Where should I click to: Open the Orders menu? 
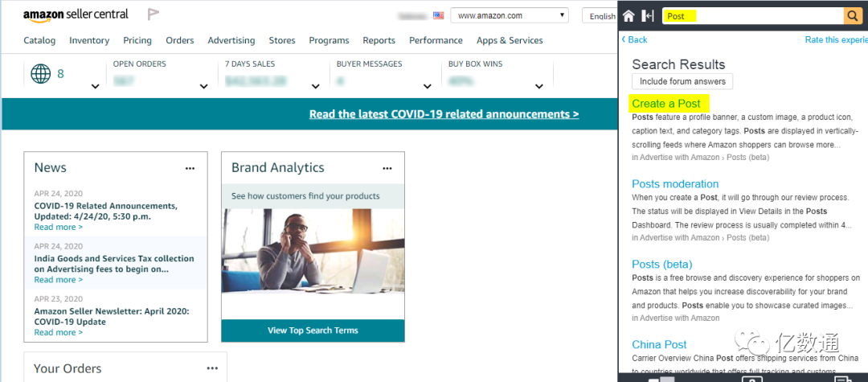point(180,40)
